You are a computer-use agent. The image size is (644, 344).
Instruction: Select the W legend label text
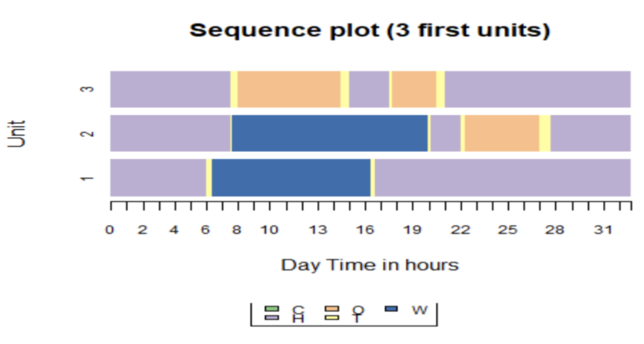coord(419,309)
